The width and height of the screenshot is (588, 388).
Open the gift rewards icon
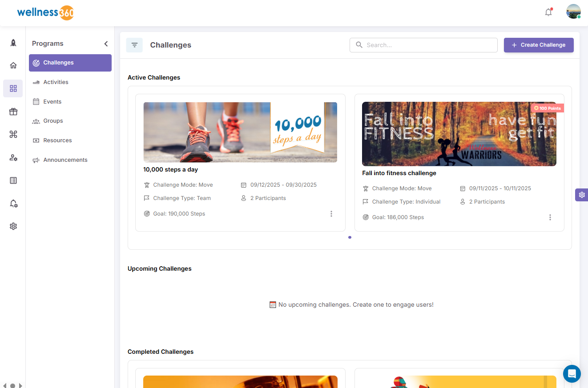(13, 112)
